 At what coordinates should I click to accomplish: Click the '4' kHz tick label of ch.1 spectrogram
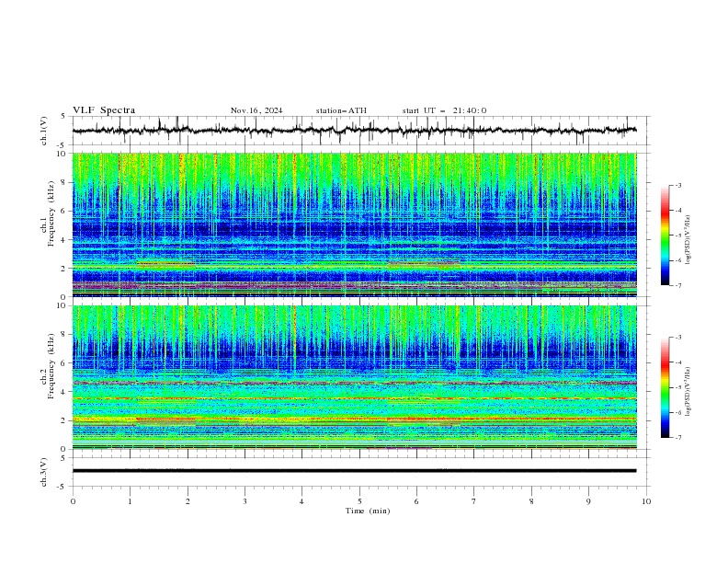tap(64, 240)
